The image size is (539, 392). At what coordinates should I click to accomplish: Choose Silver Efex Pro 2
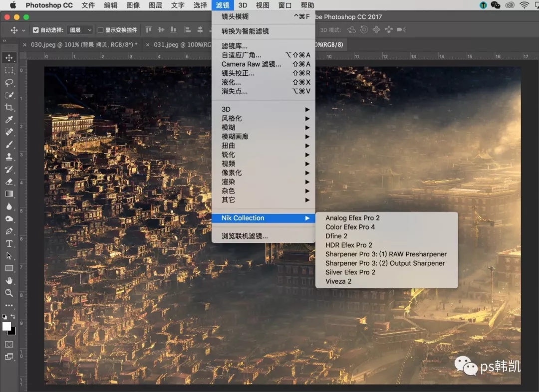click(x=386, y=272)
